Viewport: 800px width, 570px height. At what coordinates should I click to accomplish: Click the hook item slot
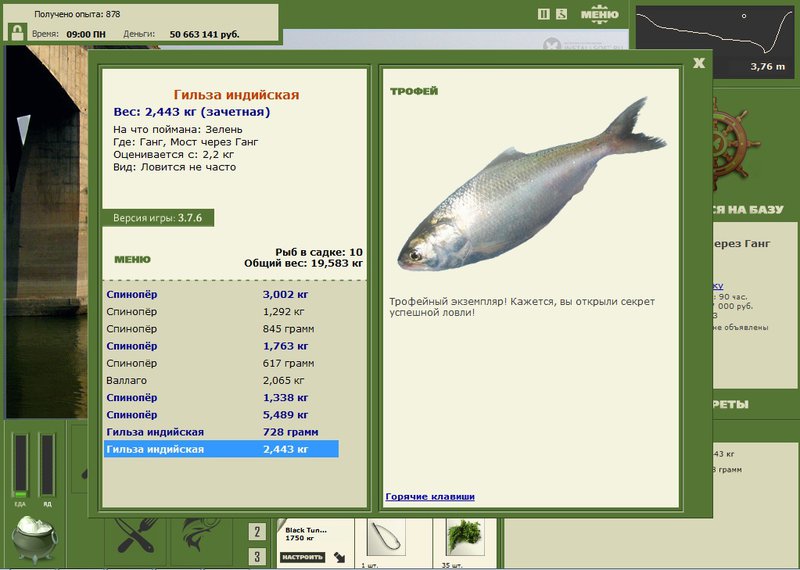pos(386,538)
